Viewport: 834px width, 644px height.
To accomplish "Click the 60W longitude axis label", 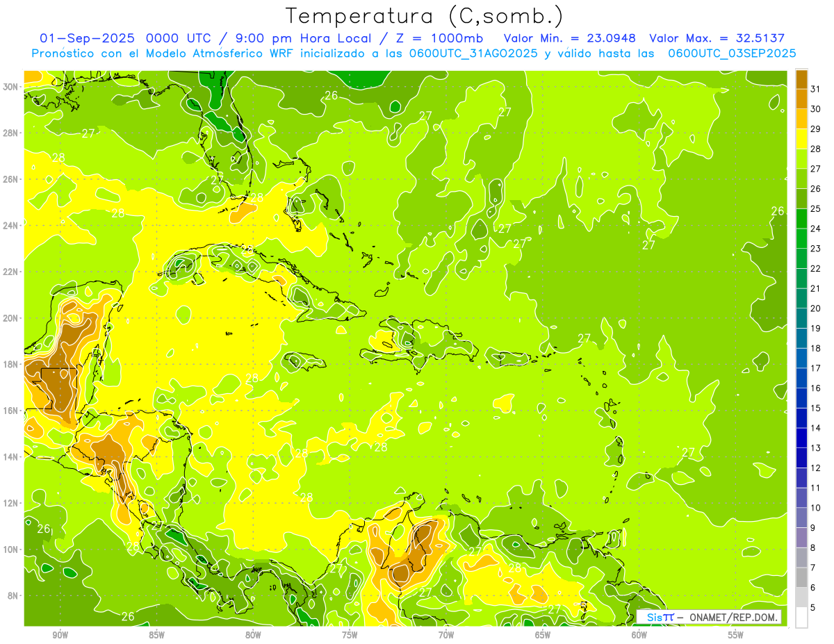I will point(639,635).
